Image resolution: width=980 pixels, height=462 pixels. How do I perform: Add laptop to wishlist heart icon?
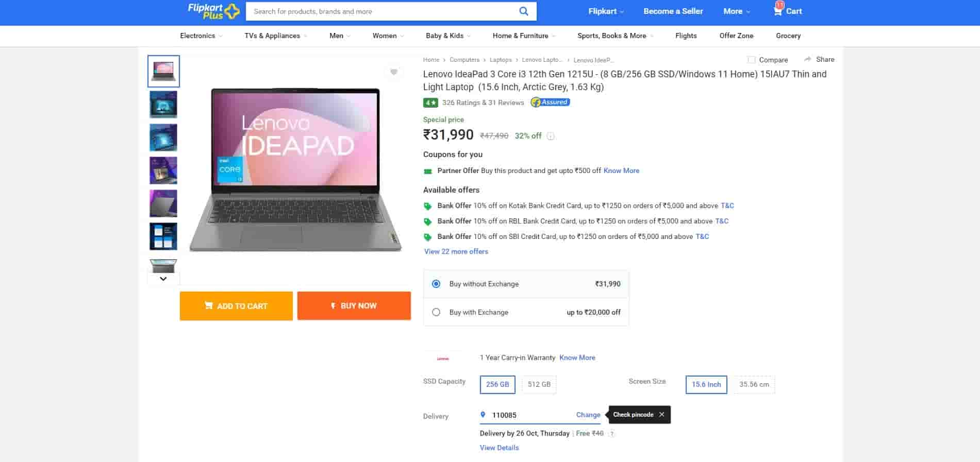click(x=394, y=72)
